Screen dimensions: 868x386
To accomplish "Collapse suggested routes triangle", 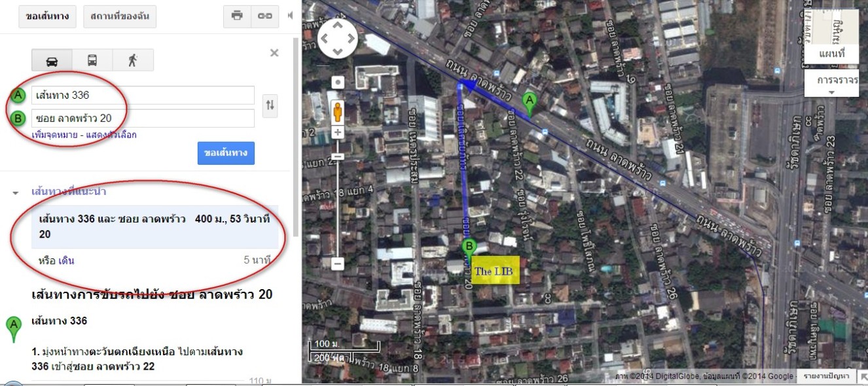I will (x=15, y=193).
